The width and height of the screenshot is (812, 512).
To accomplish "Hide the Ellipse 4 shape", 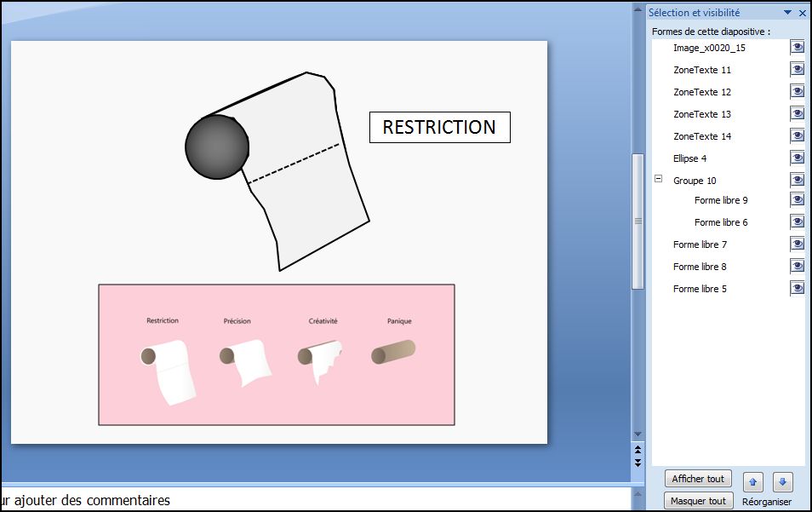I will 797,158.
